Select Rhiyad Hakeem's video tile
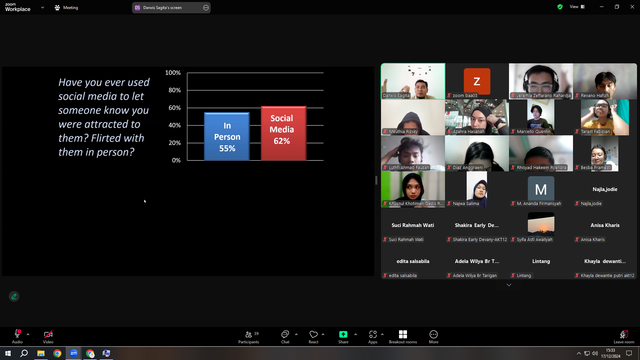Screen dimensions: 640x360 (x=541, y=153)
